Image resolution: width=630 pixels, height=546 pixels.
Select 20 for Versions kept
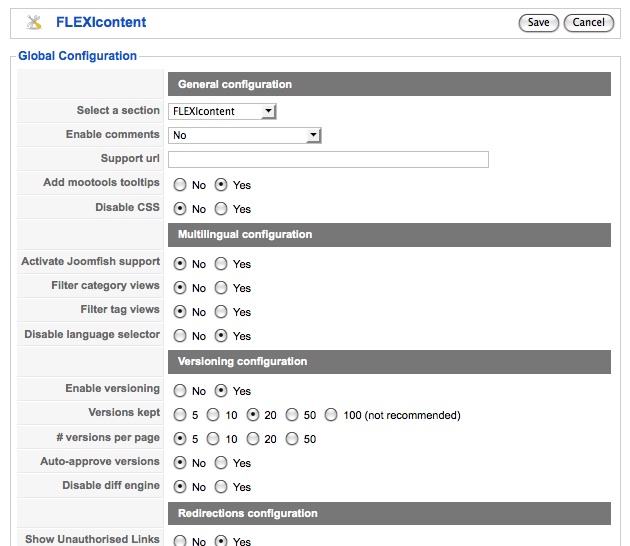tap(253, 415)
